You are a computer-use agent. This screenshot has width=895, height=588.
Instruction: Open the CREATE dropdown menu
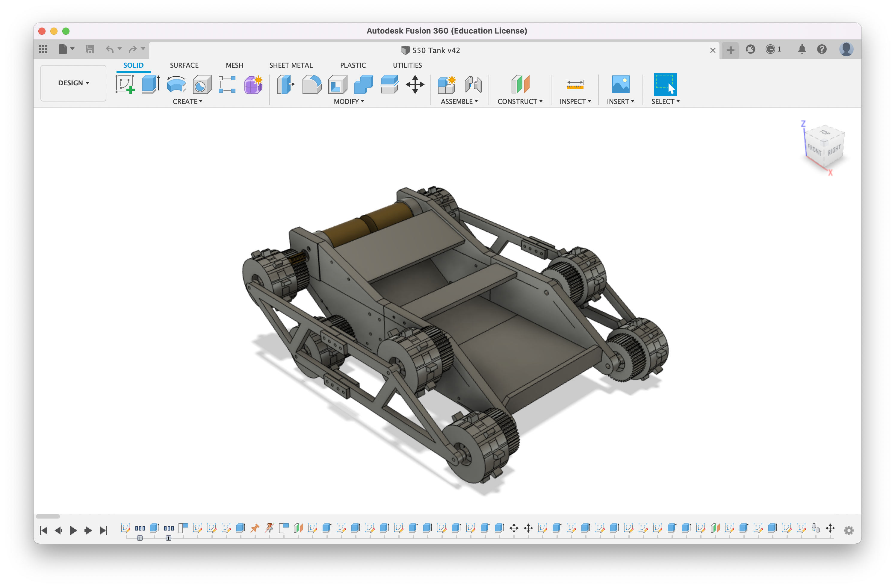[x=187, y=101]
